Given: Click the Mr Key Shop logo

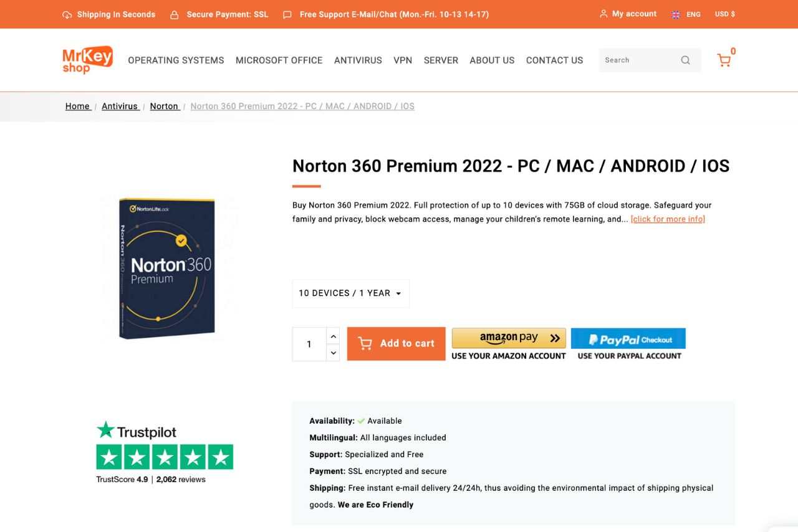Looking at the screenshot, I should point(87,60).
